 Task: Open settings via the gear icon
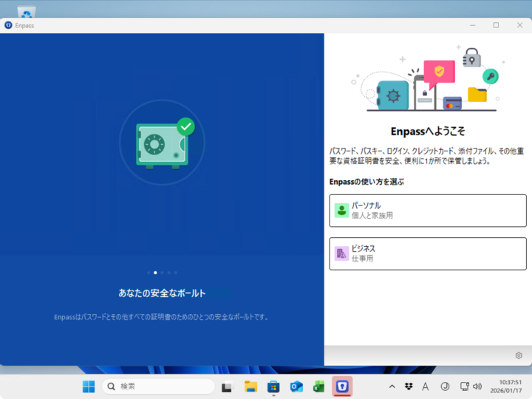pos(518,355)
